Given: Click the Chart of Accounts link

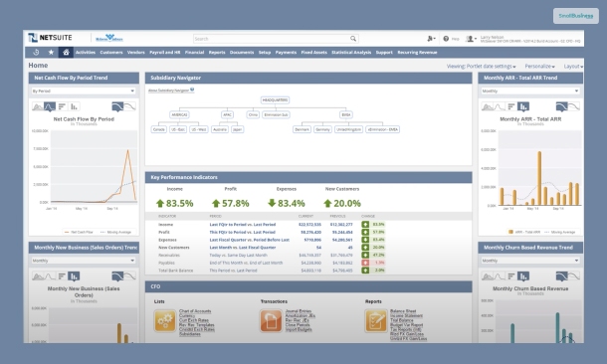Looking at the screenshot, I should click(x=195, y=311).
